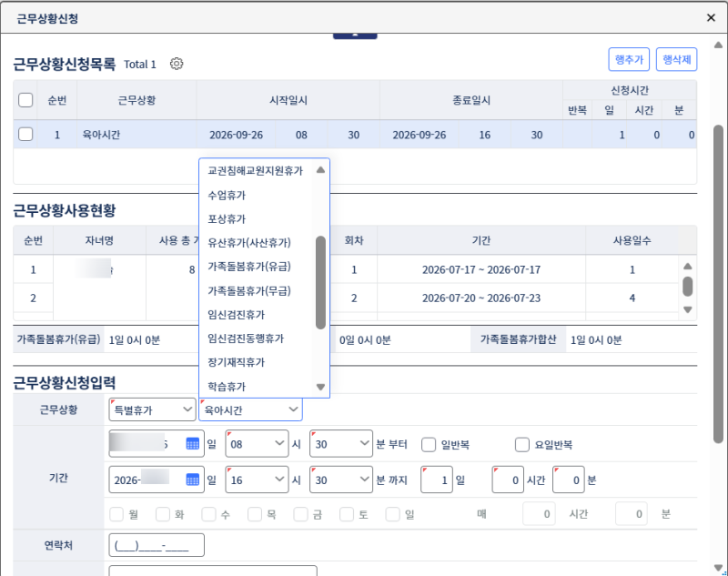This screenshot has width=728, height=576.
Task: Check the 토 weekday checkbox
Action: (x=347, y=514)
